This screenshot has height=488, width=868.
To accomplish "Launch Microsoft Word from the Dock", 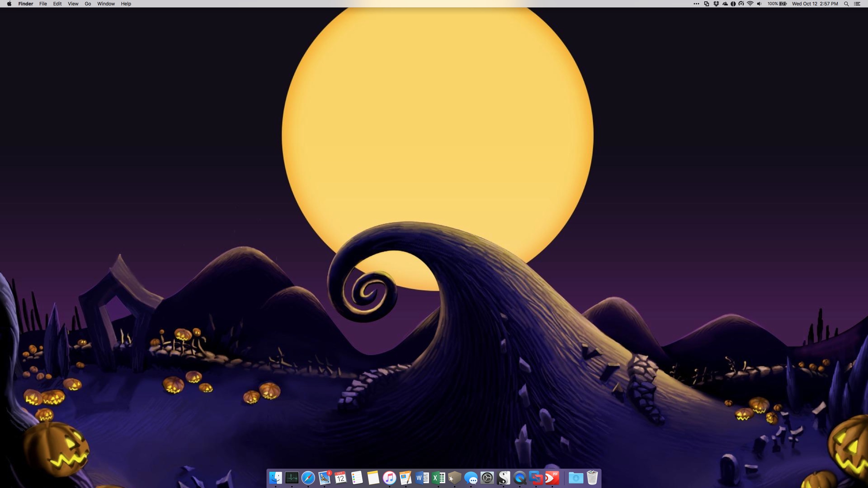I will [422, 478].
